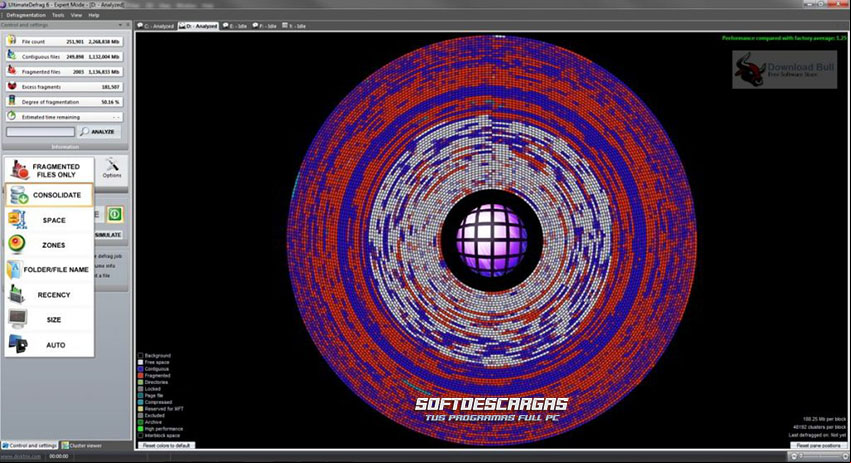Switch to the D: Analyzed drive tab
This screenshot has width=851, height=463.
click(x=198, y=26)
